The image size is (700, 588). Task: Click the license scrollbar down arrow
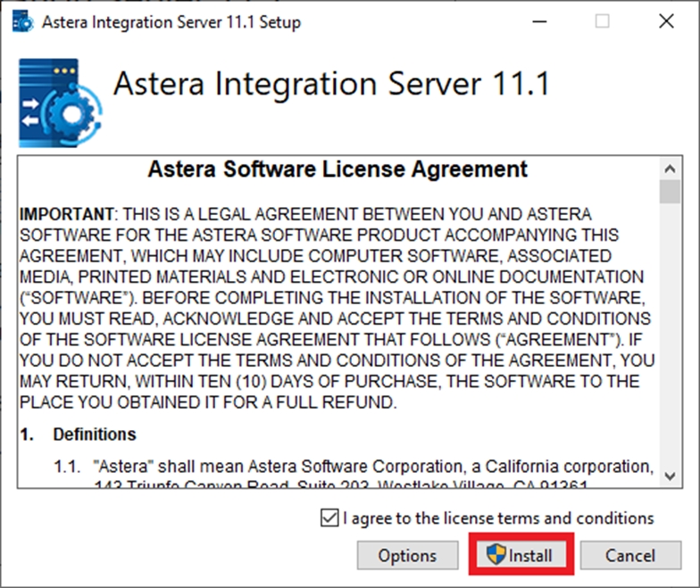(x=670, y=477)
